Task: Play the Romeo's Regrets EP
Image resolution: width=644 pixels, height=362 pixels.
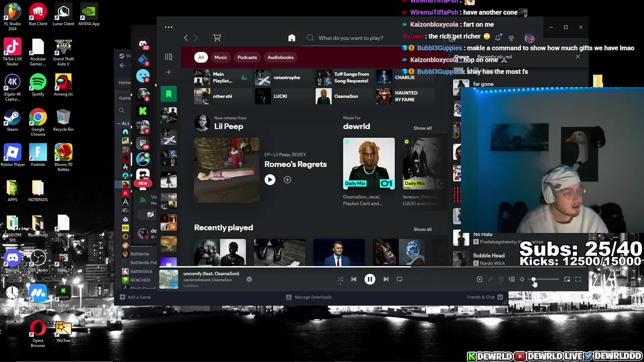Action: [270, 179]
